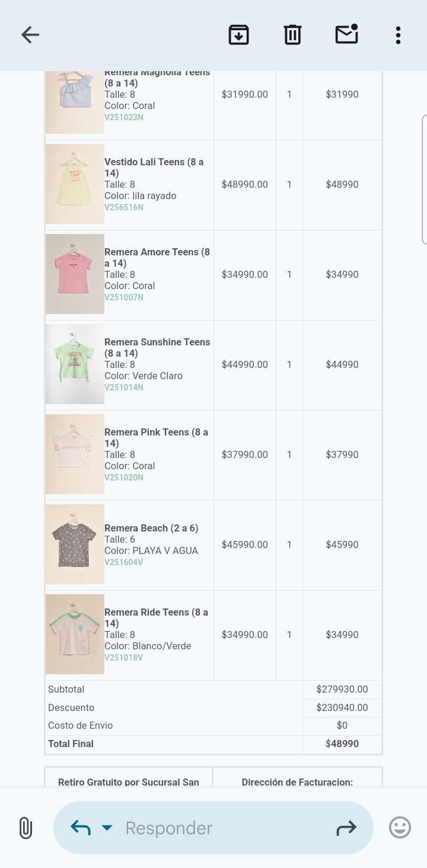Tap the Vestido Lali Teens thumbnail
The image size is (427, 868).
[75, 184]
